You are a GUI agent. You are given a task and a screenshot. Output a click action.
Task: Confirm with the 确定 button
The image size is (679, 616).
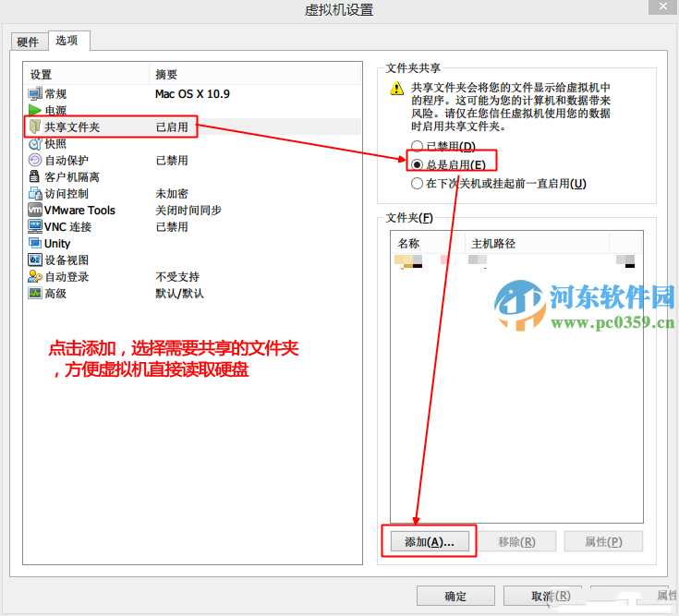pos(455,596)
